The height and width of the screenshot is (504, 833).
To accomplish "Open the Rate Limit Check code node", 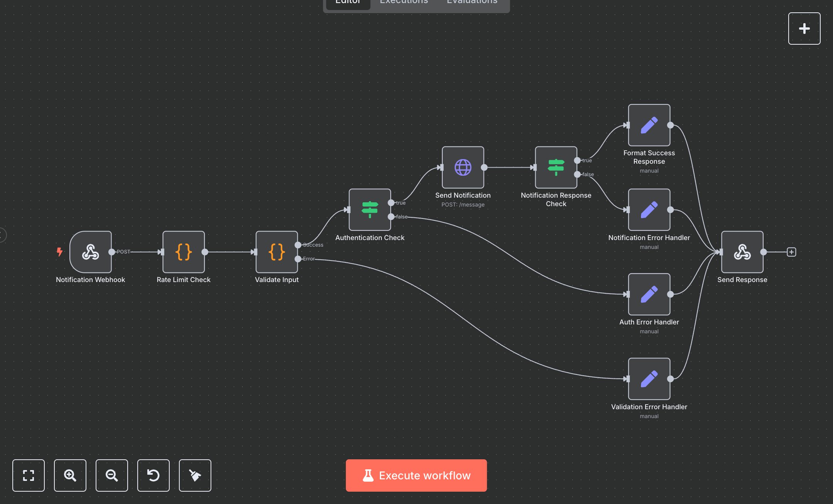I will pyautogui.click(x=184, y=252).
